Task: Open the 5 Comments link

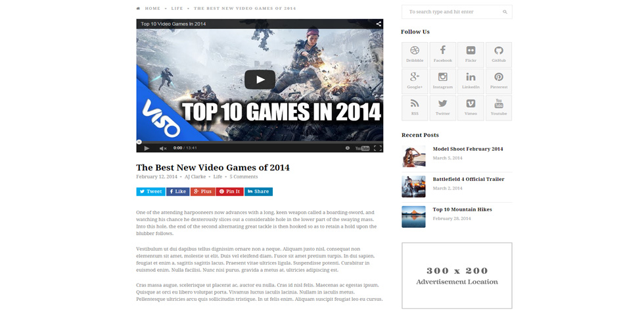Action: [x=244, y=177]
